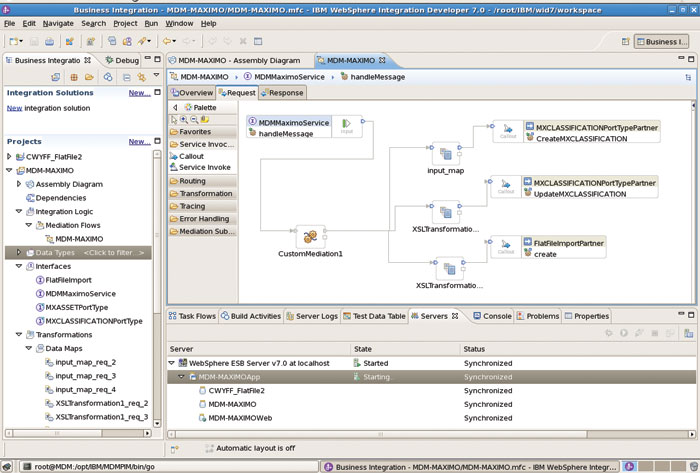Click the input_map transformation node icon
The image size is (700, 473).
(x=446, y=154)
